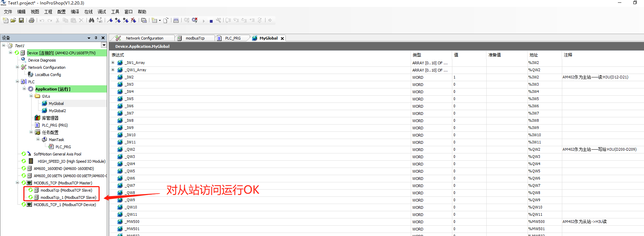The height and width of the screenshot is (236, 644).
Task: Toggle the pin on the 设备 panel
Action: coord(96,38)
